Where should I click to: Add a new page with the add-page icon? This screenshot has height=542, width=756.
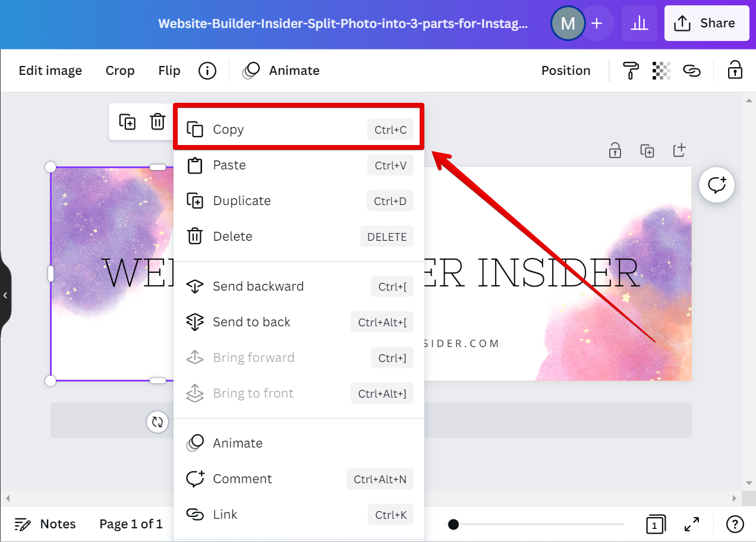tap(679, 150)
